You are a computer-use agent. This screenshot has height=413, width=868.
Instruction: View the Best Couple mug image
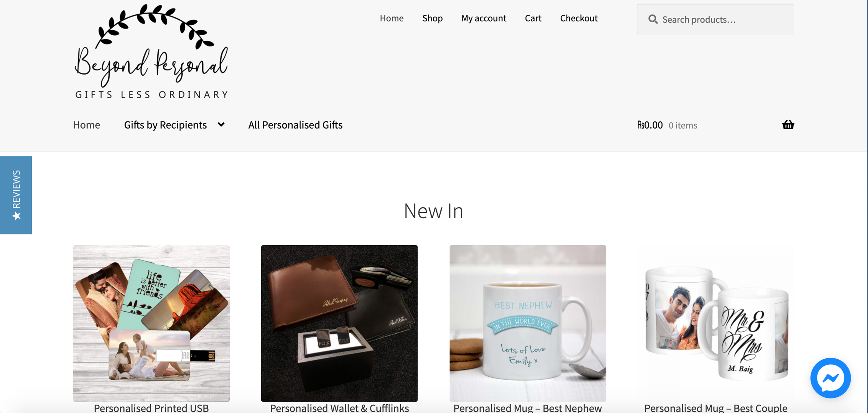pos(715,323)
